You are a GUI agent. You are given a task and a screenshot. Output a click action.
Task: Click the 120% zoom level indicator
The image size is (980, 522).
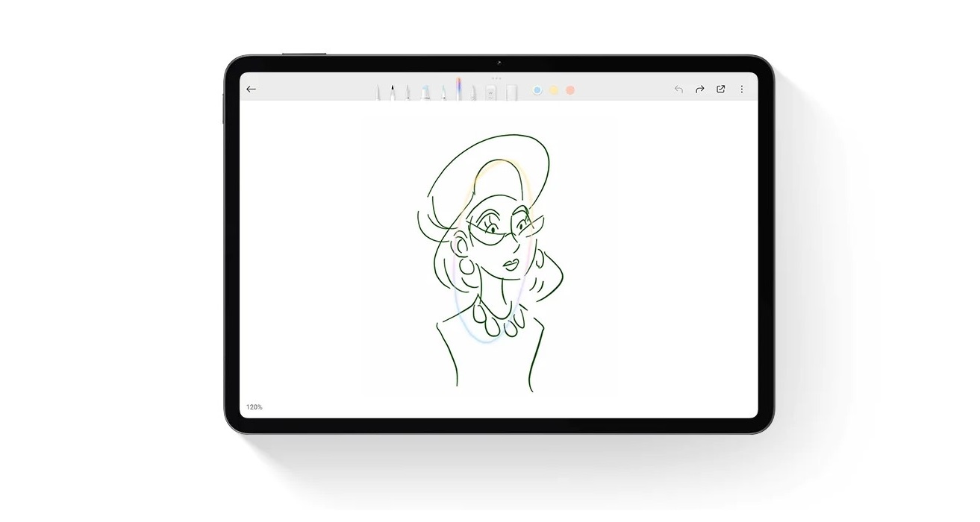(255, 407)
